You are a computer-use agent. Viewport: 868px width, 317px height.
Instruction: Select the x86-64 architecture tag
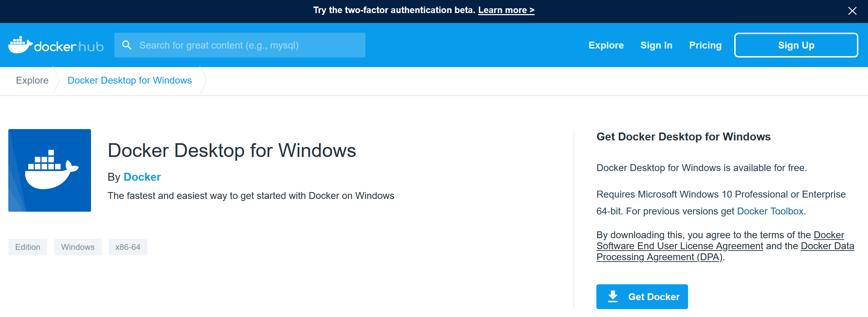point(128,247)
